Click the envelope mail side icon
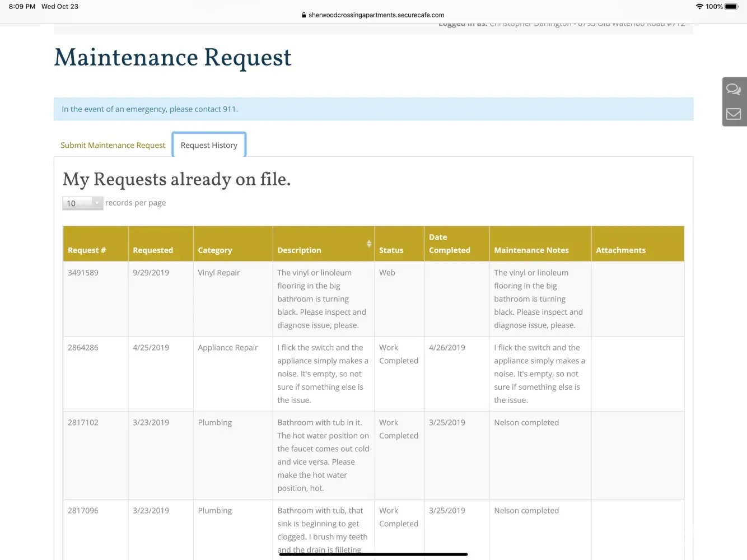 (x=734, y=114)
